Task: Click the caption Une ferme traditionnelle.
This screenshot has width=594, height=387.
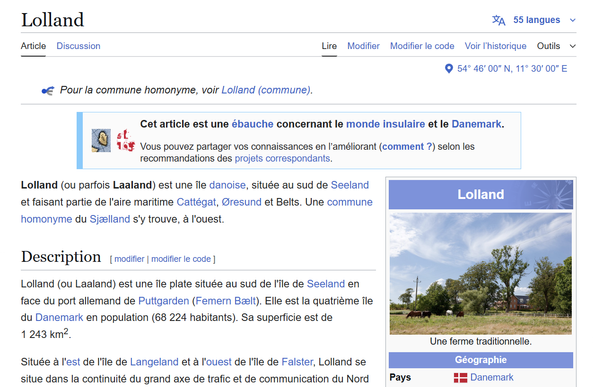Action: pos(481,342)
